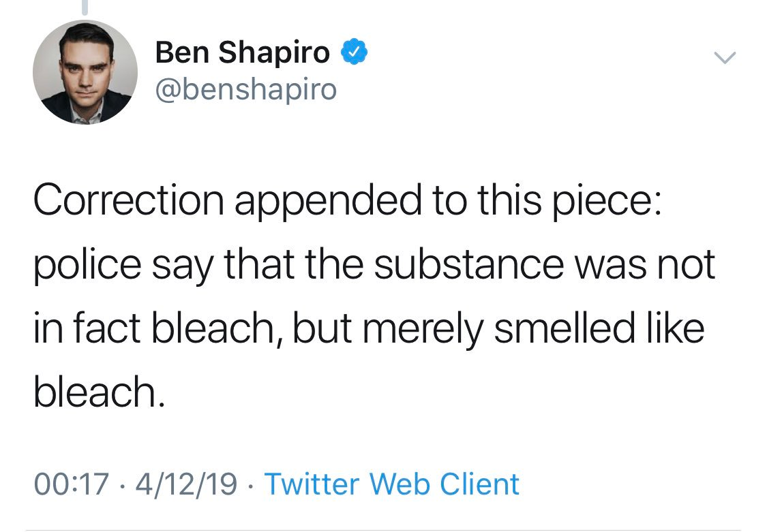Viewport: 767px width, 532px height.
Task: Click the Ben Shapiro display name
Action: pos(243,52)
